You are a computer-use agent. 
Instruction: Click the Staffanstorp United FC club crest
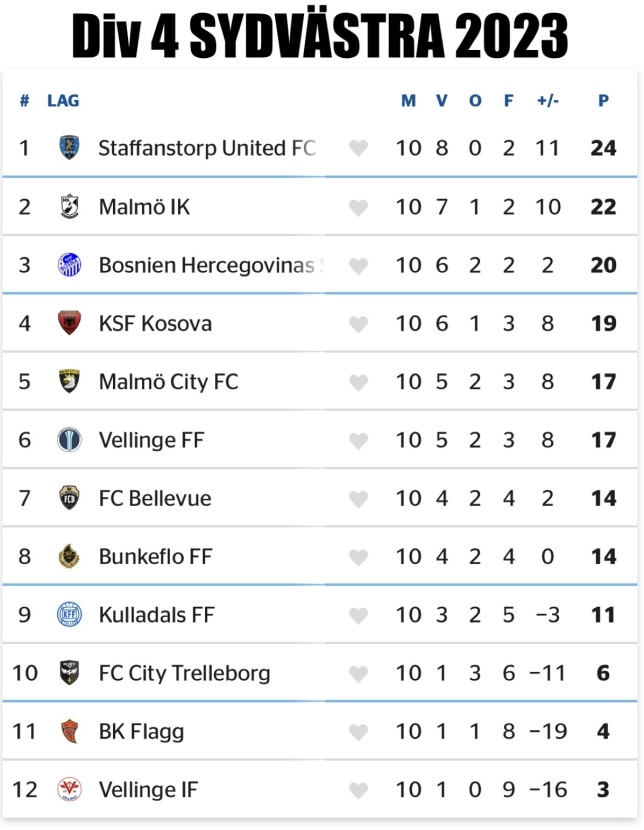(x=69, y=148)
